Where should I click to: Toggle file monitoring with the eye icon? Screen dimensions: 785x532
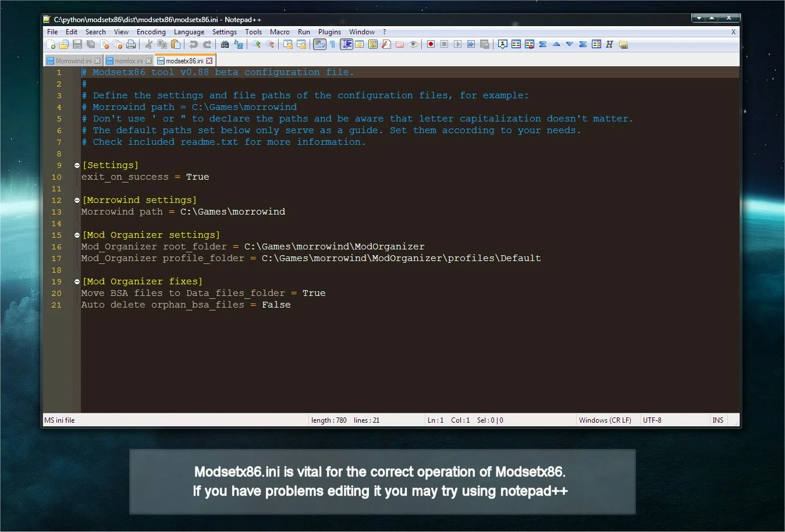(413, 44)
